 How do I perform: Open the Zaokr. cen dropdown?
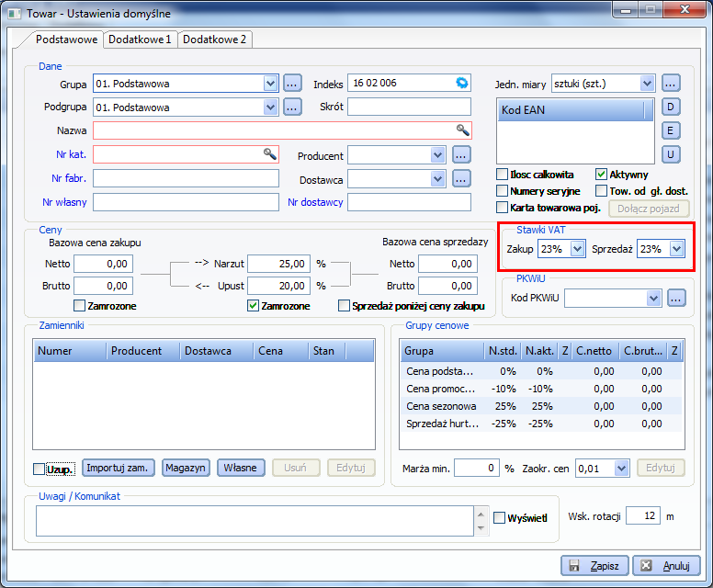pyautogui.click(x=622, y=468)
